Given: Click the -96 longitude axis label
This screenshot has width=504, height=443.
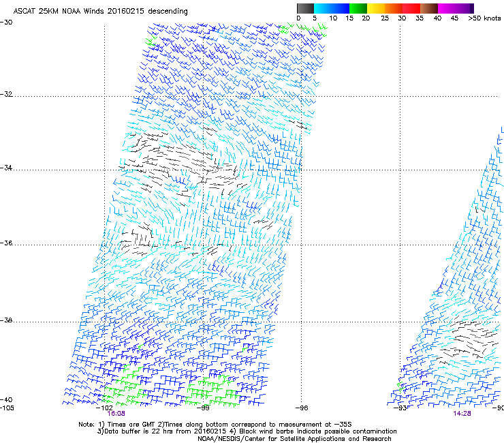Looking at the screenshot, I should click(302, 408).
